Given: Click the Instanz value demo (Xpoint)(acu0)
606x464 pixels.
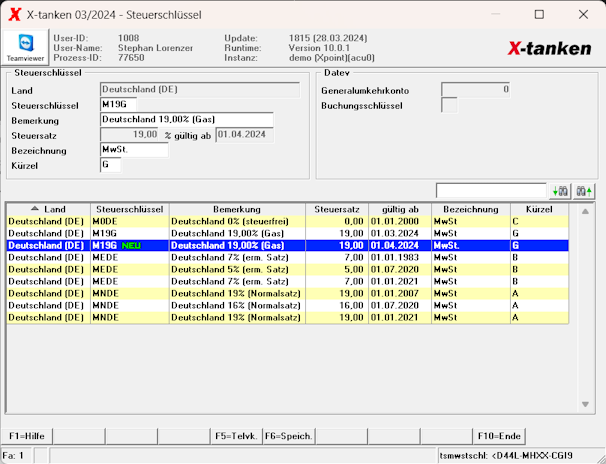Looking at the screenshot, I should click(332, 58).
